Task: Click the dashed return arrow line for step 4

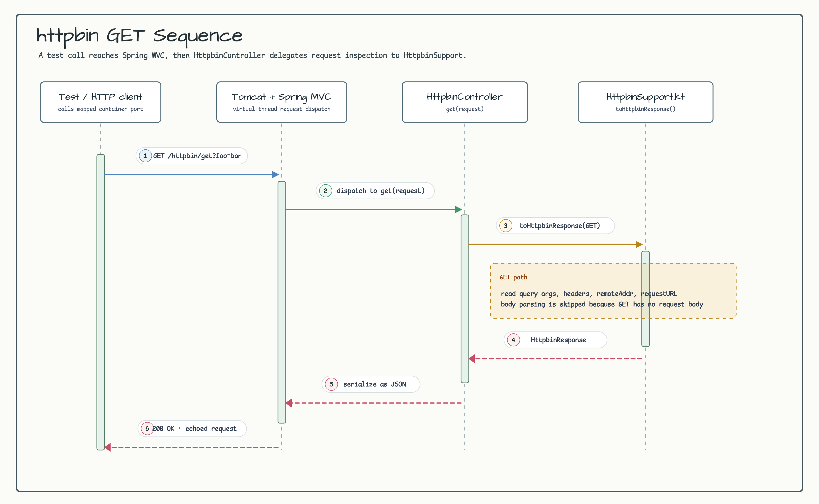Action: [x=555, y=359]
